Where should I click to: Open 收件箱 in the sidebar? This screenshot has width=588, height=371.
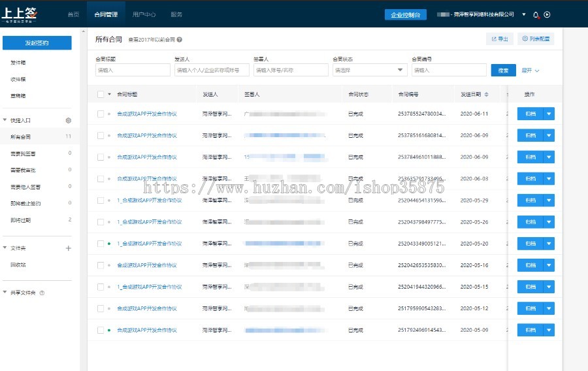tap(18, 79)
